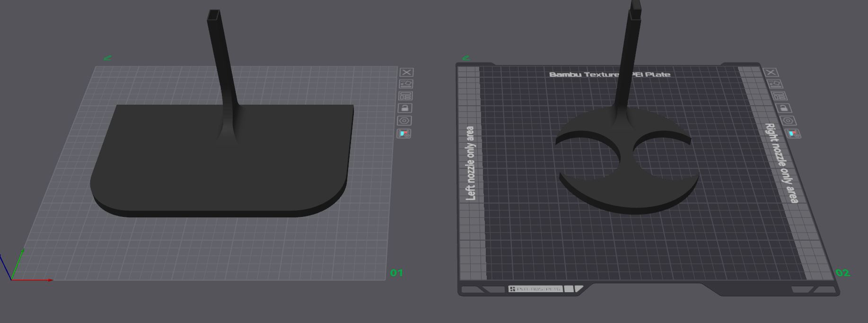Image resolution: width=868 pixels, height=323 pixels.
Task: Open plate settings for plate 01
Action: tap(404, 121)
